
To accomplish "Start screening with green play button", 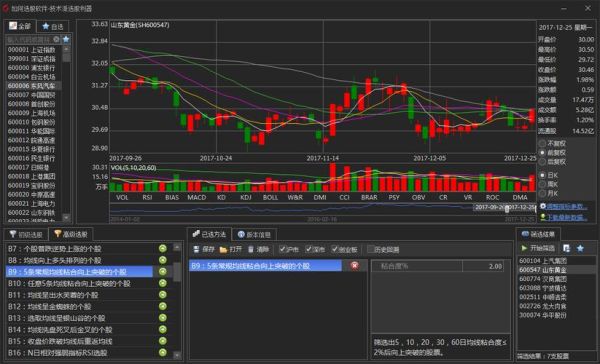I will pyautogui.click(x=524, y=248).
